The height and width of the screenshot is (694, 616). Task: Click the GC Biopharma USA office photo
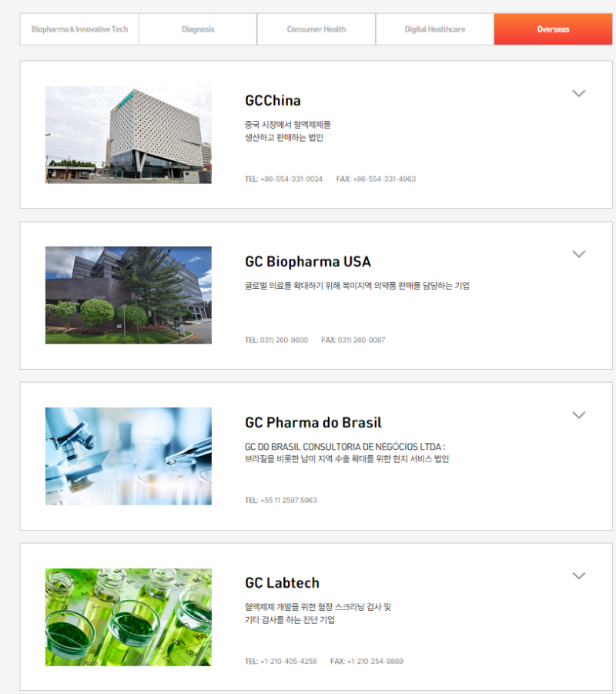pos(129,295)
